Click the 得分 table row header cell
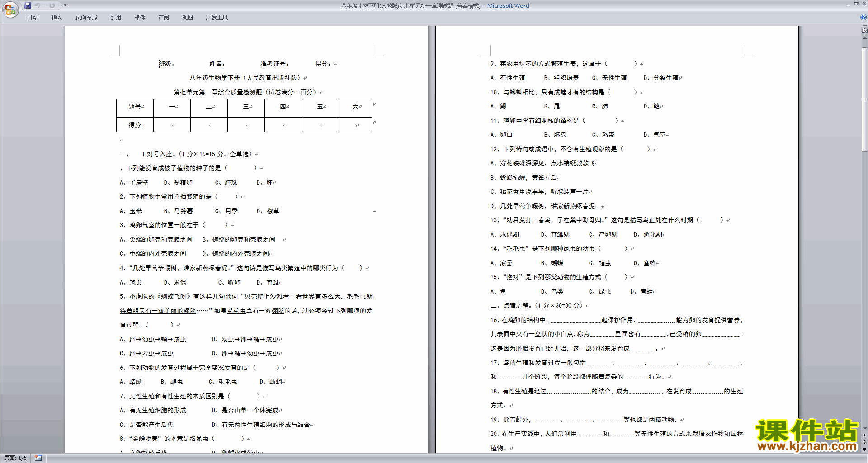The image size is (868, 463). (x=135, y=125)
